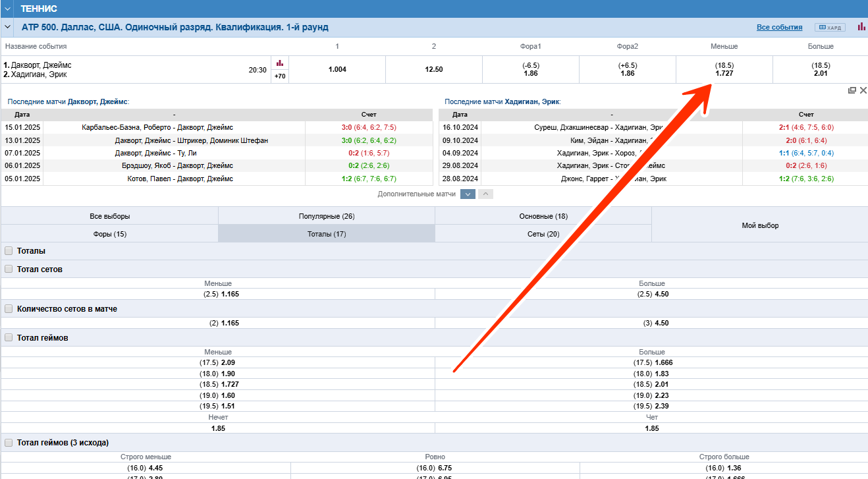Bet on player 1 odds 1.004
This screenshot has height=479, width=868.
[337, 69]
